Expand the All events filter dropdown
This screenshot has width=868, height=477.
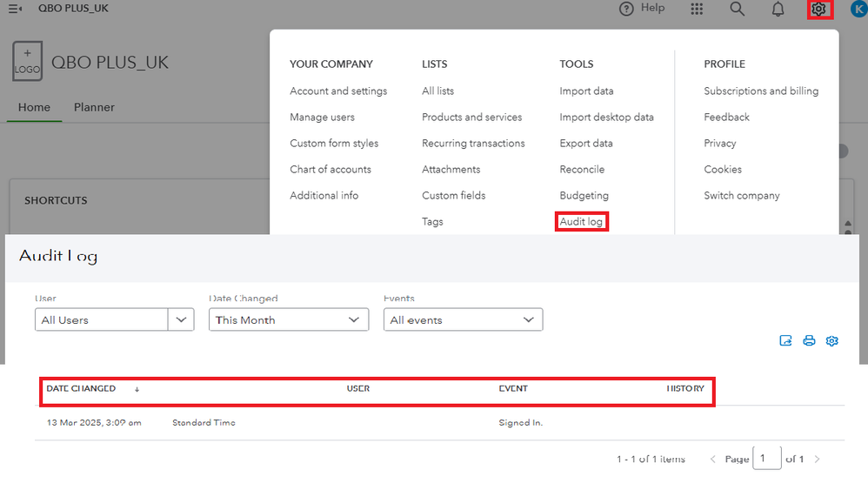click(463, 320)
